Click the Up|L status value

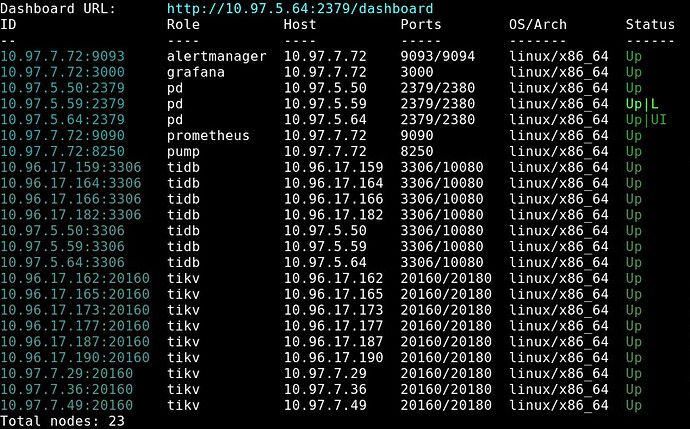tap(643, 103)
